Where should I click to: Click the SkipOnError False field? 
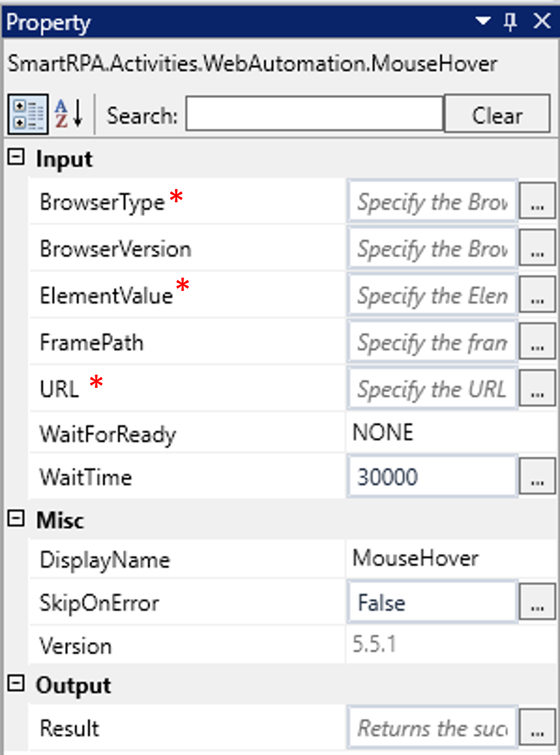pyautogui.click(x=432, y=602)
